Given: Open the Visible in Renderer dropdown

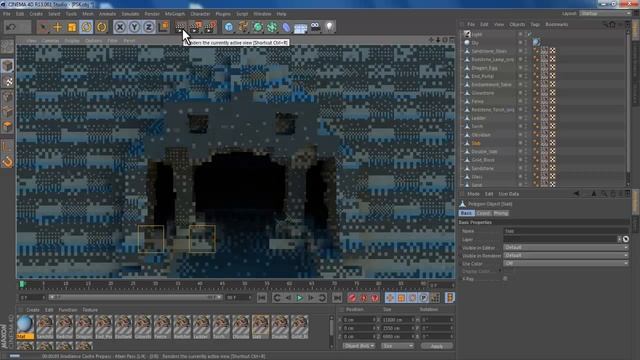Looking at the screenshot, I should pyautogui.click(x=566, y=256).
